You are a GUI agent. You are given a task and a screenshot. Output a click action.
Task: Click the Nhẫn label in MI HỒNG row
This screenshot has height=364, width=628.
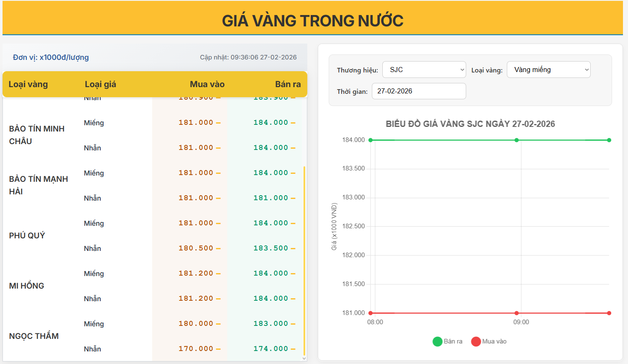click(92, 299)
